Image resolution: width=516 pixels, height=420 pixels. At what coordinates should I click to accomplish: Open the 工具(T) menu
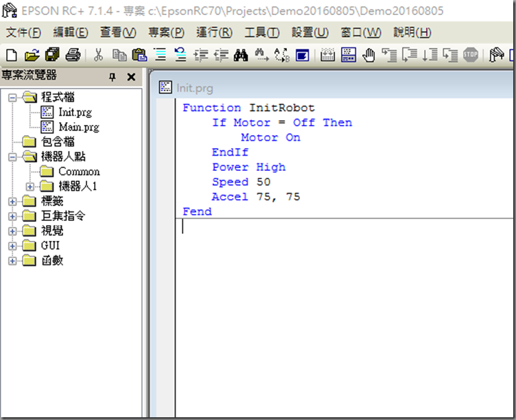click(262, 32)
